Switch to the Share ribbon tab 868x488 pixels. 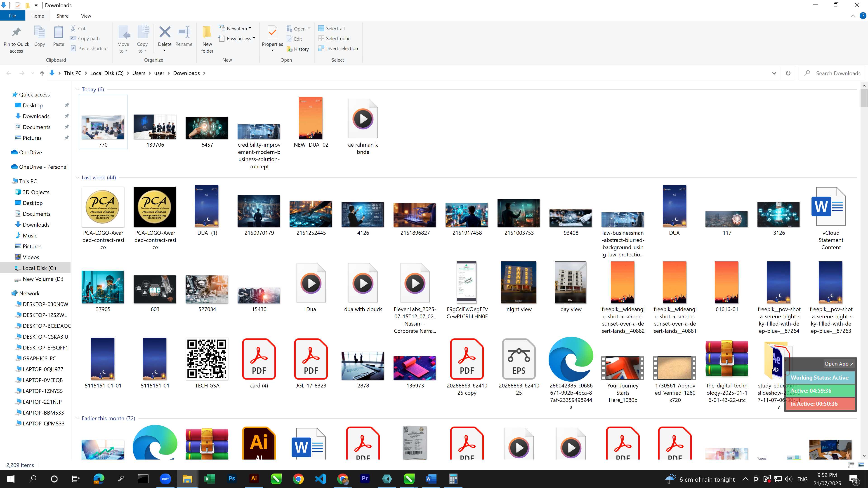click(x=62, y=16)
